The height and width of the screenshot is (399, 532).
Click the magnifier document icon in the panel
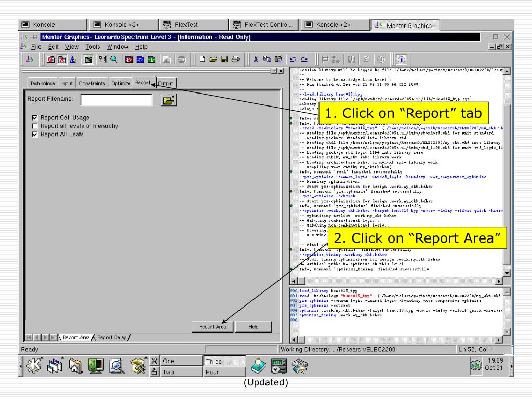point(117,366)
